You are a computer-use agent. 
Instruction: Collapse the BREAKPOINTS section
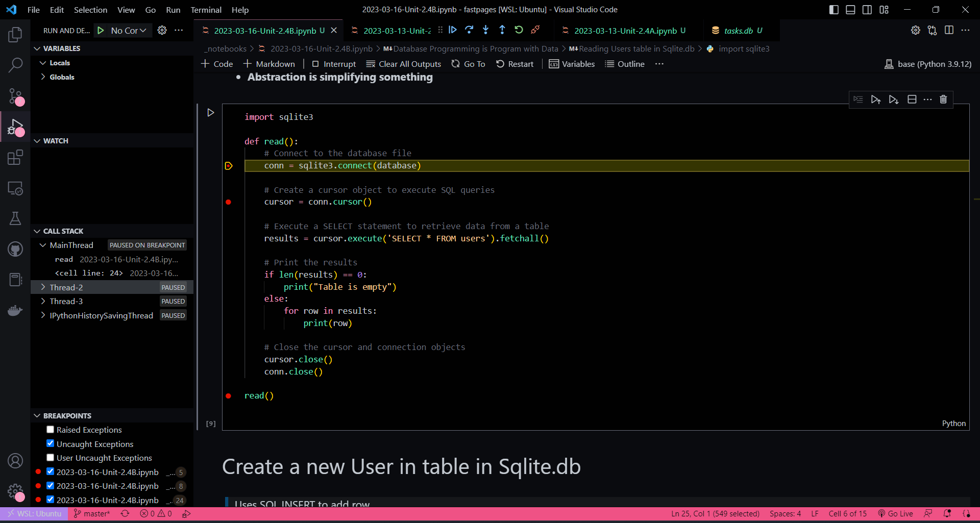37,416
